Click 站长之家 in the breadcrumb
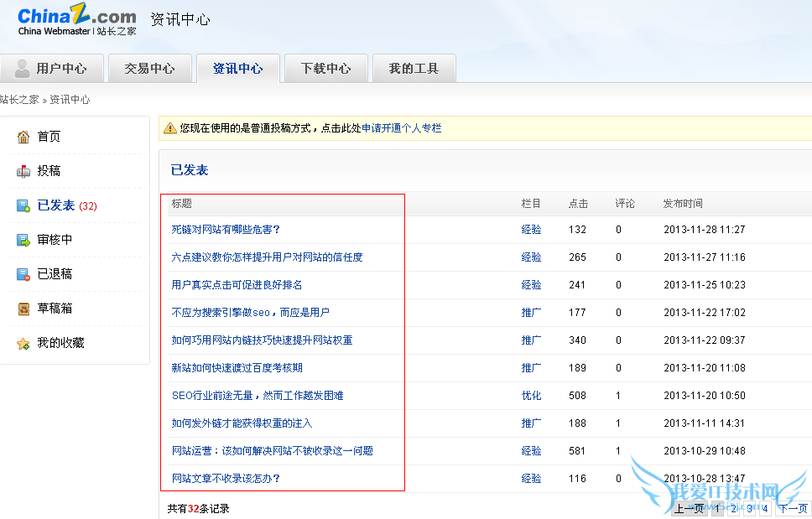 click(x=18, y=99)
